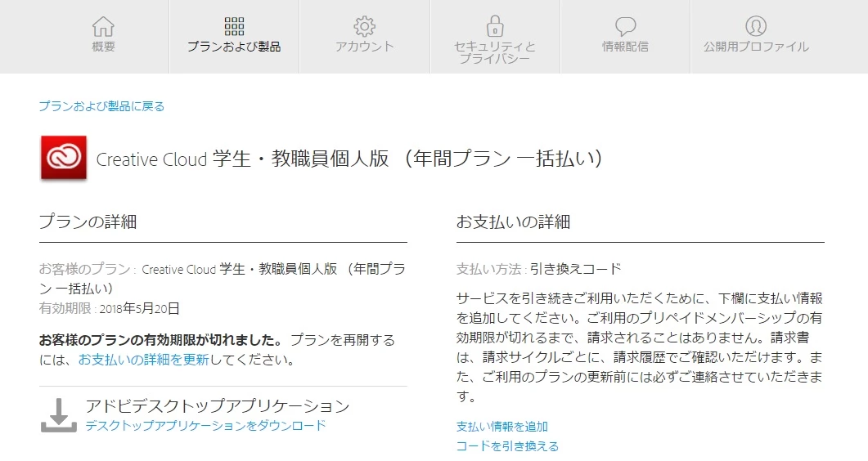Select the プランおよび製品 tab label

(234, 47)
